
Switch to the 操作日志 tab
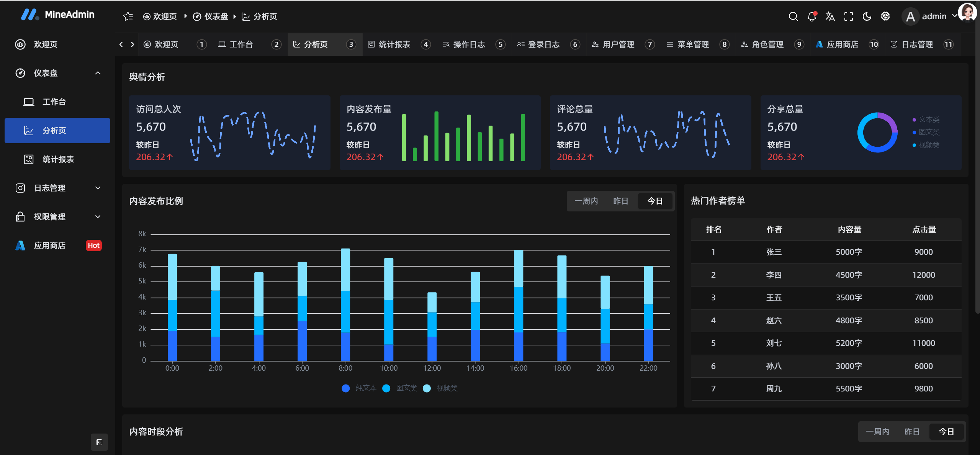tap(470, 44)
